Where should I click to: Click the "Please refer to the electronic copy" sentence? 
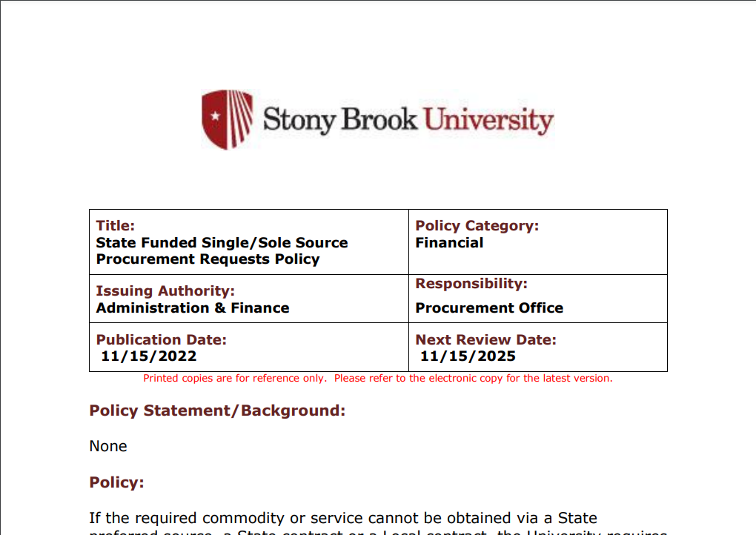pos(473,379)
